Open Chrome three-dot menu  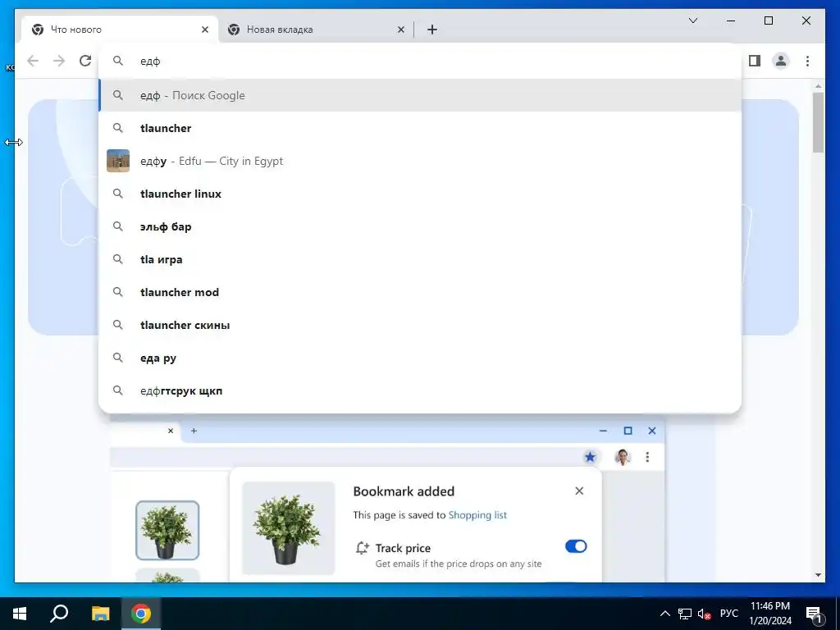coord(807,61)
